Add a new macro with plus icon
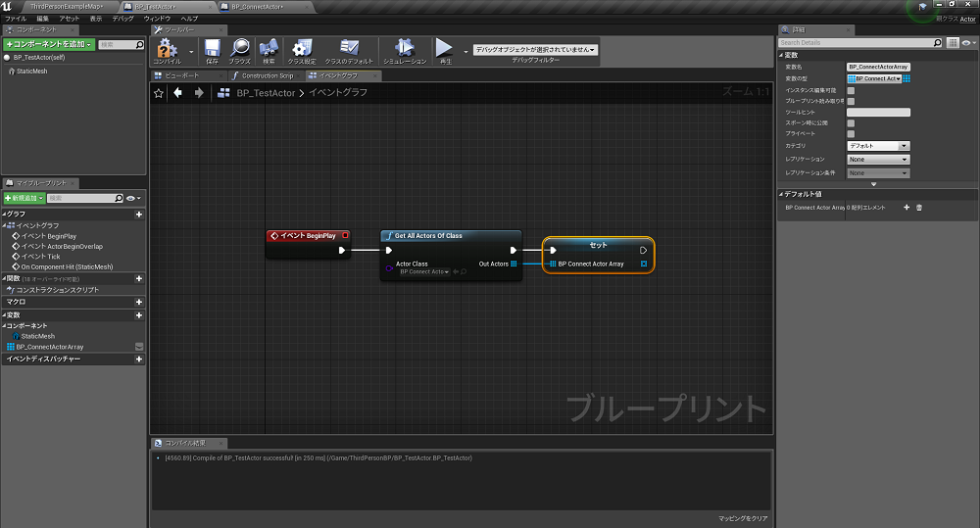This screenshot has height=528, width=980. [139, 302]
